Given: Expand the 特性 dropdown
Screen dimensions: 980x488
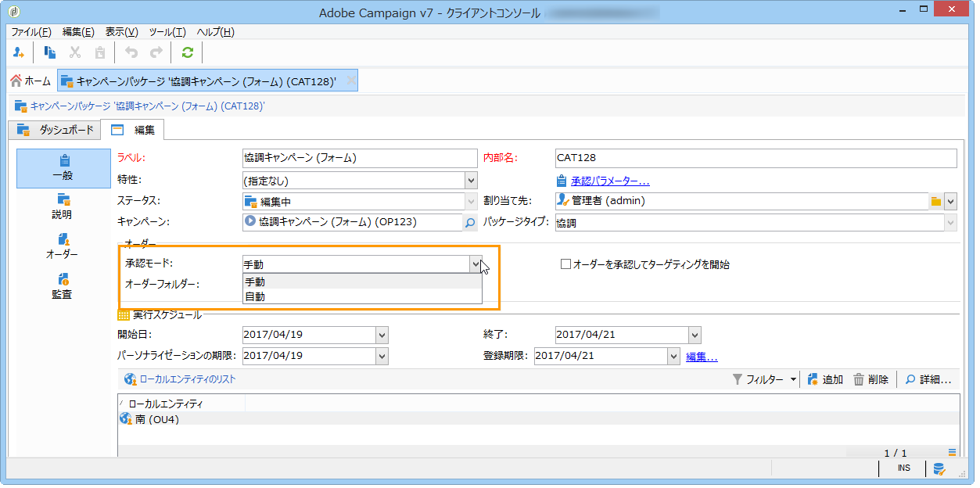Looking at the screenshot, I should [x=471, y=181].
